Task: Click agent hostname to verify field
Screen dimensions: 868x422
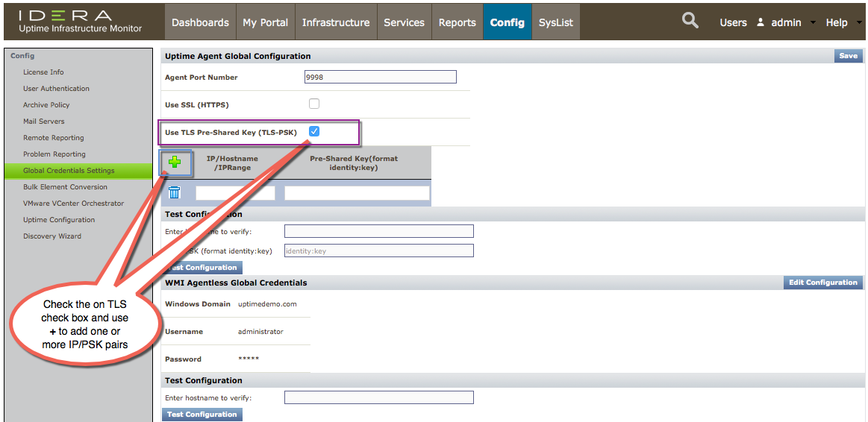Action: coord(379,231)
